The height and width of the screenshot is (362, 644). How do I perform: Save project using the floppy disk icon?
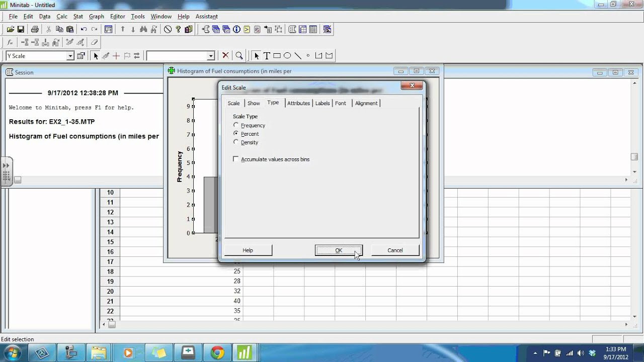21,30
